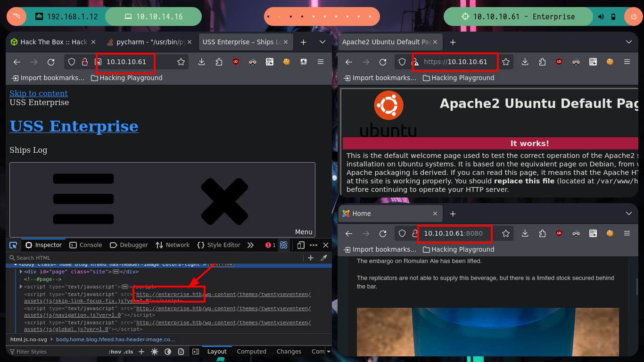Viewport: 644px width, 362px height.
Task: Expand the more DevTools tools chevron
Action: [x=250, y=245]
